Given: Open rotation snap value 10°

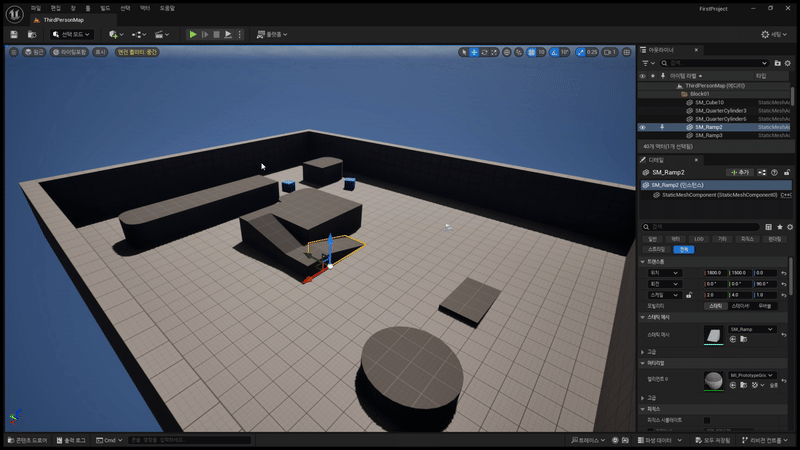Looking at the screenshot, I should click(x=565, y=52).
